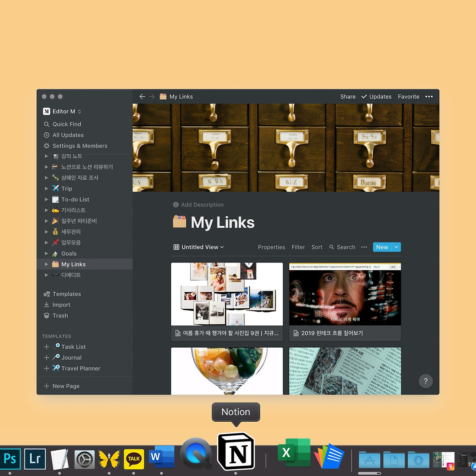
Task: Click Share in the top bar
Action: click(348, 96)
